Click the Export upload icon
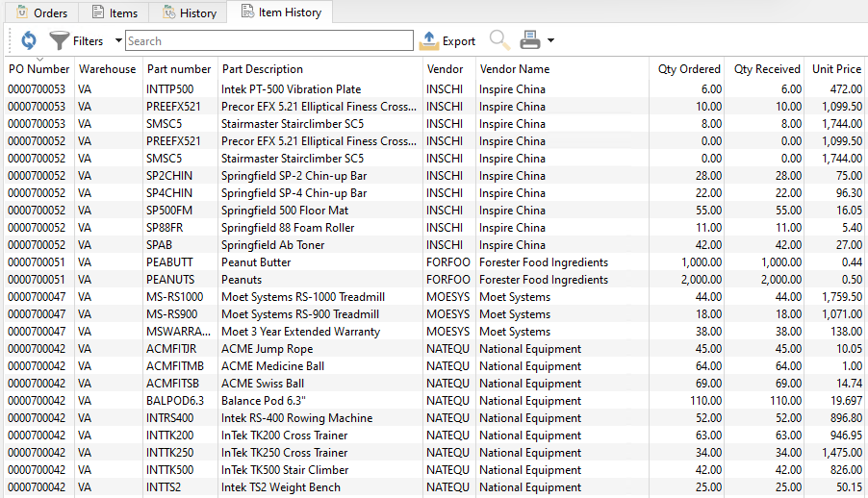868x498 pixels. click(428, 40)
